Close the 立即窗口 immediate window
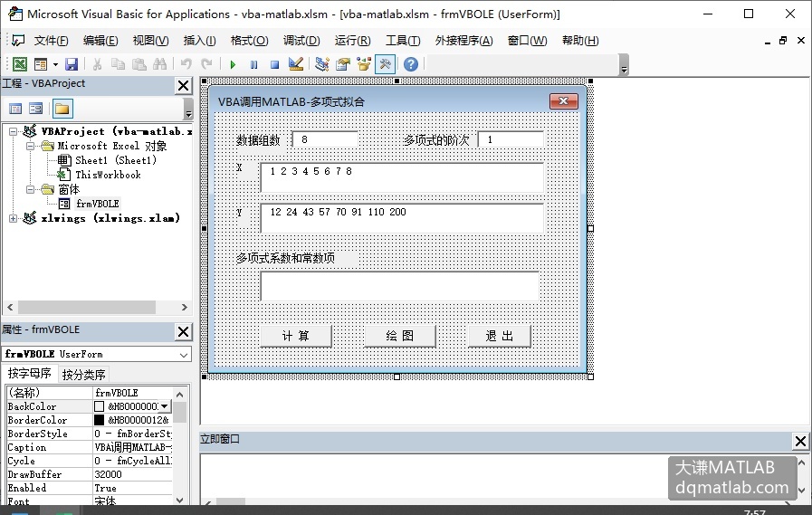812x515 pixels. (800, 442)
